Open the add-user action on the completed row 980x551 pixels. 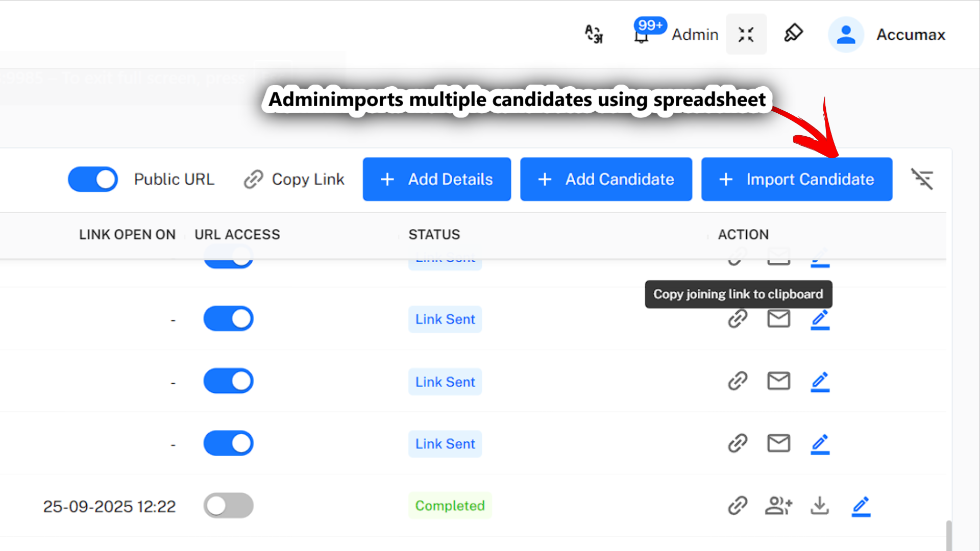778,506
